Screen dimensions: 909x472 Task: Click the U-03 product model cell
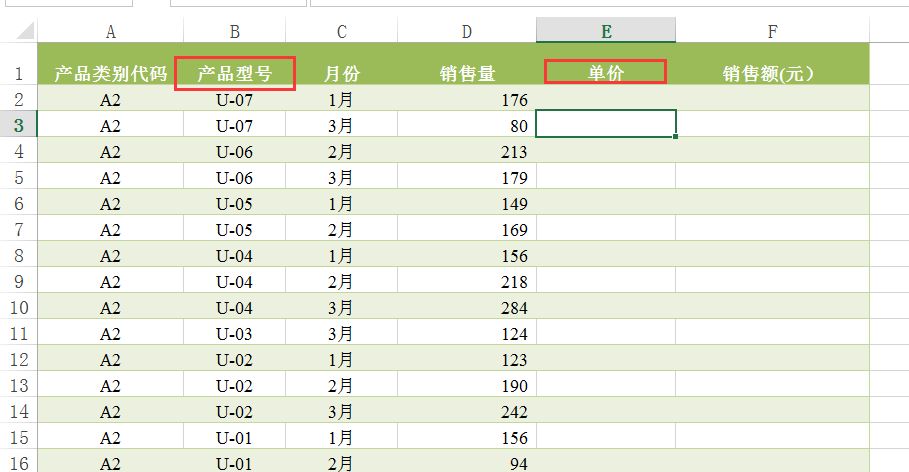coord(234,333)
